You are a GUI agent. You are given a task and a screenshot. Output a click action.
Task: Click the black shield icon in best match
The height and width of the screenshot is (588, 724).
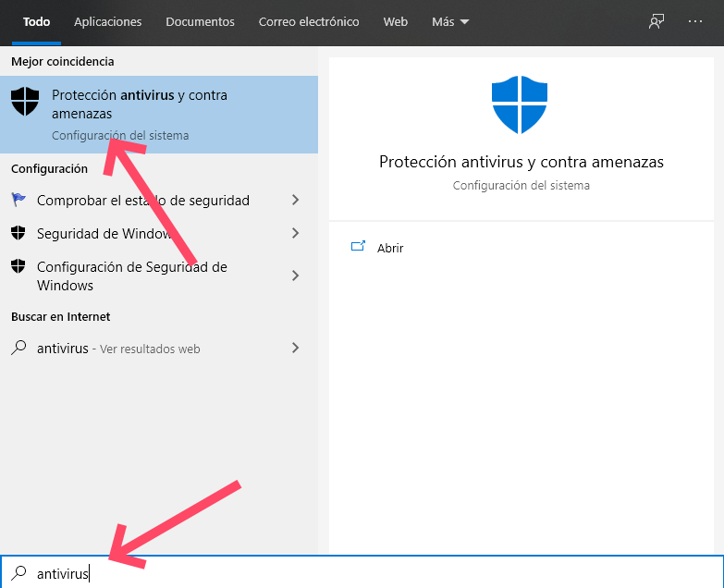pyautogui.click(x=25, y=102)
